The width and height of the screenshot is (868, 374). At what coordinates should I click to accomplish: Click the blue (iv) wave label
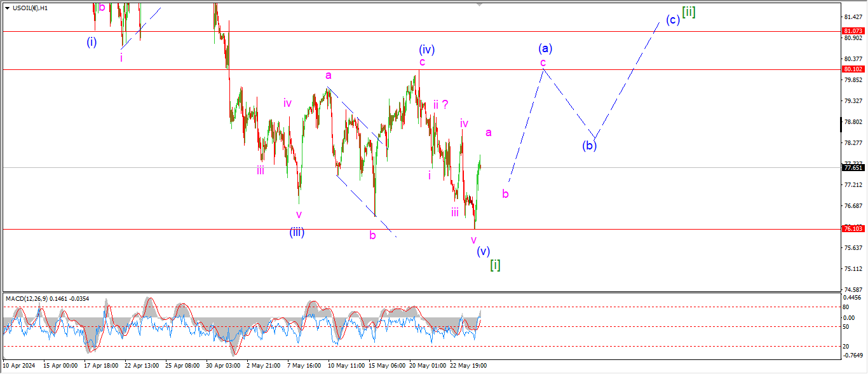[x=426, y=49]
